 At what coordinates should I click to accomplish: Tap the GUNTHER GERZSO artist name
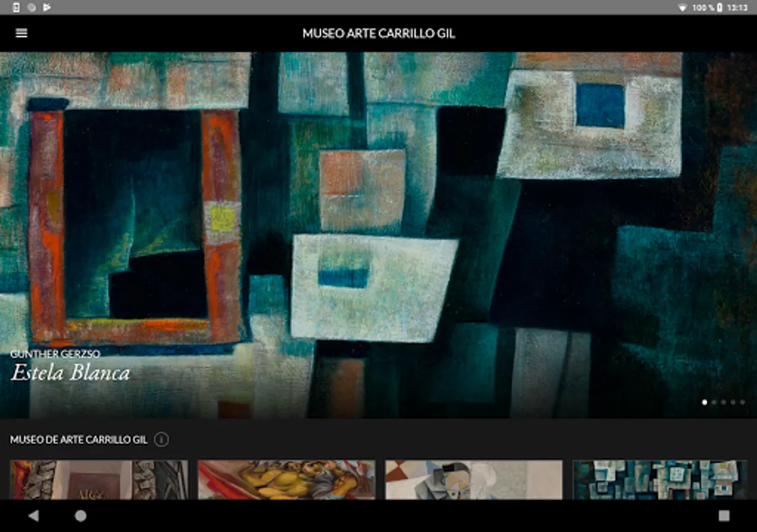click(x=55, y=354)
